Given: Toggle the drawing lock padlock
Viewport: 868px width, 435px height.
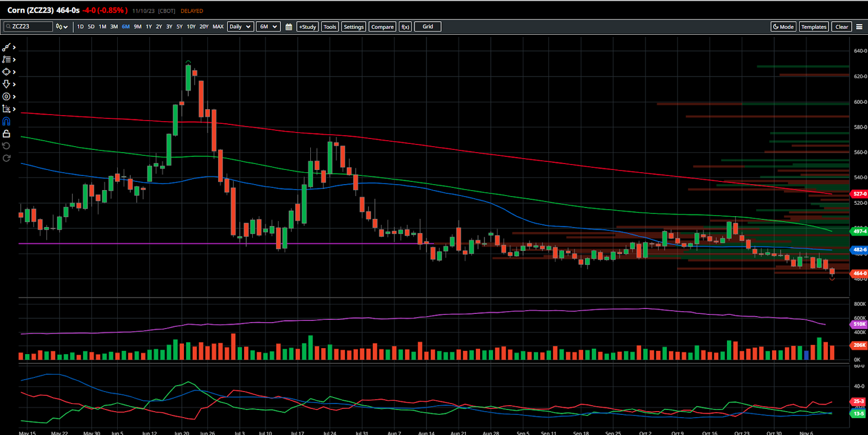Looking at the screenshot, I should click(7, 134).
